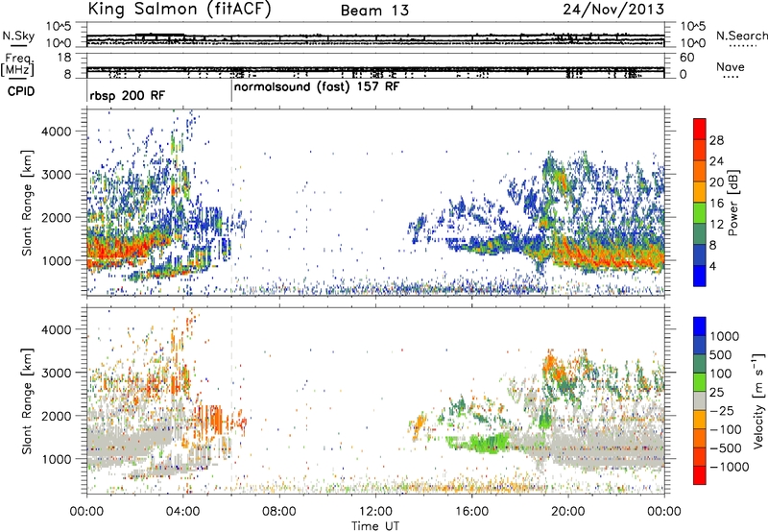The height and width of the screenshot is (532, 768).
Task: Click the '18' frequency axis tick
Action: point(63,58)
